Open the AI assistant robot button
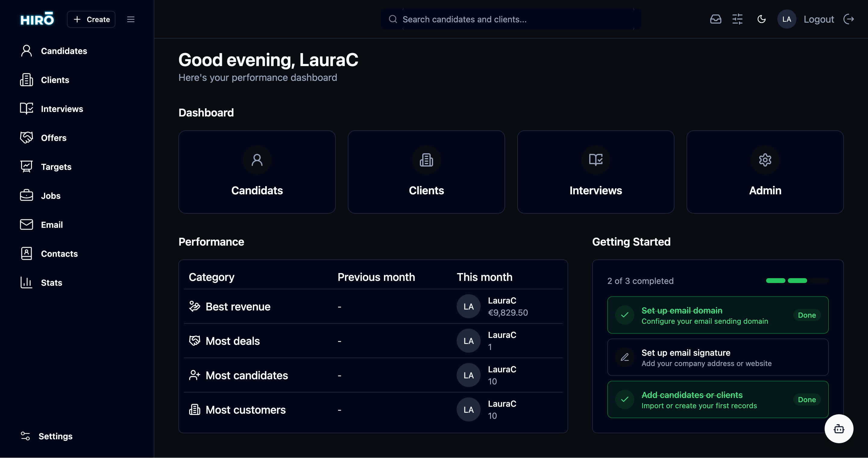Image resolution: width=868 pixels, height=458 pixels. (x=839, y=429)
